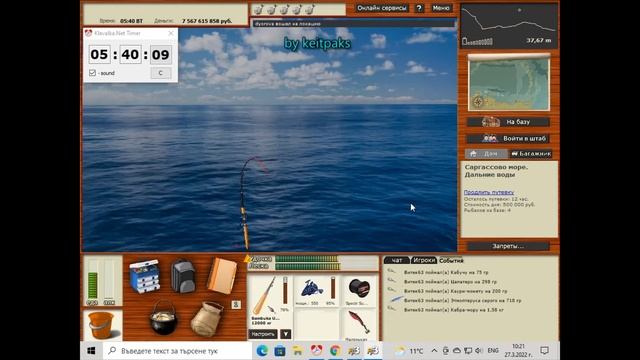Expand tackle dropdown arrow next to Настроить
This screenshot has height=360, width=640.
pos(286,334)
